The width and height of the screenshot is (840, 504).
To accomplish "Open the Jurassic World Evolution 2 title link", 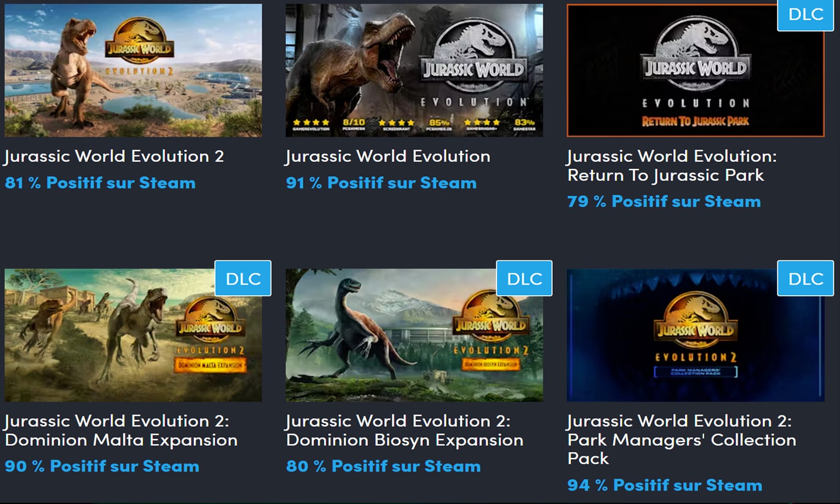I will (114, 156).
